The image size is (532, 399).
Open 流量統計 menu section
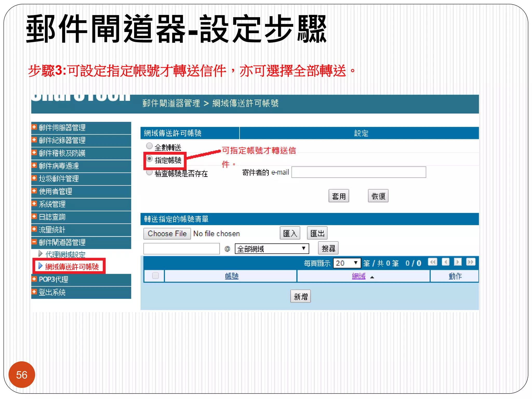[81, 230]
